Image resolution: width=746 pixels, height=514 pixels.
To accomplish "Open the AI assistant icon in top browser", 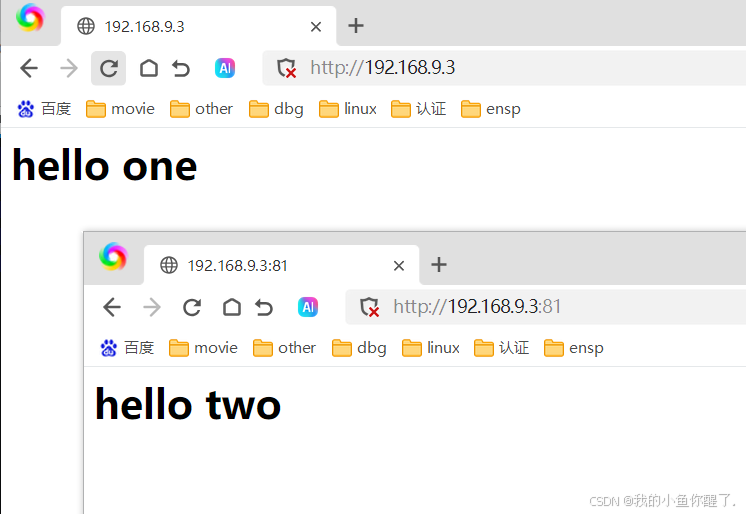I will (x=225, y=68).
